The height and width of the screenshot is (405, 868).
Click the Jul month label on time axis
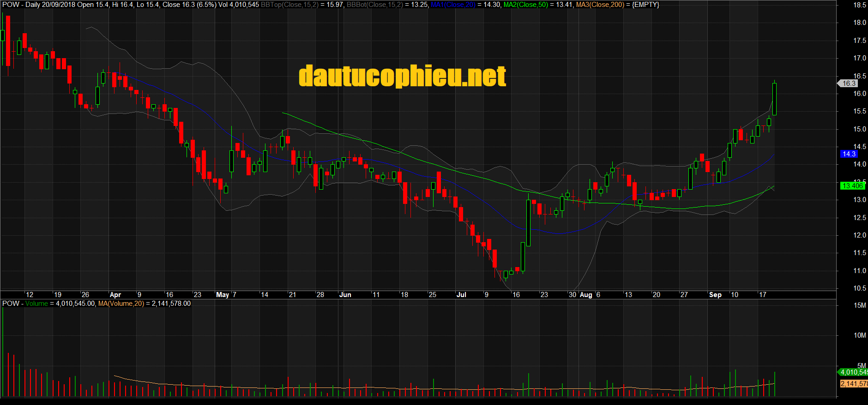pyautogui.click(x=461, y=295)
